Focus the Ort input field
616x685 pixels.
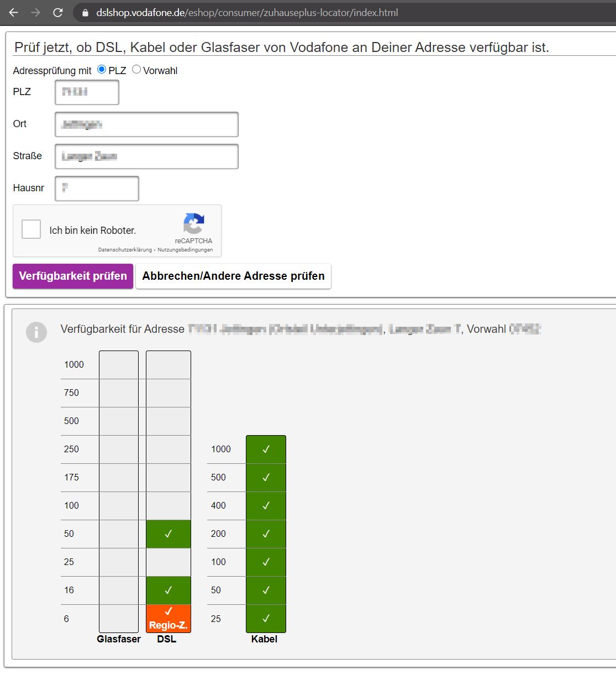(146, 124)
